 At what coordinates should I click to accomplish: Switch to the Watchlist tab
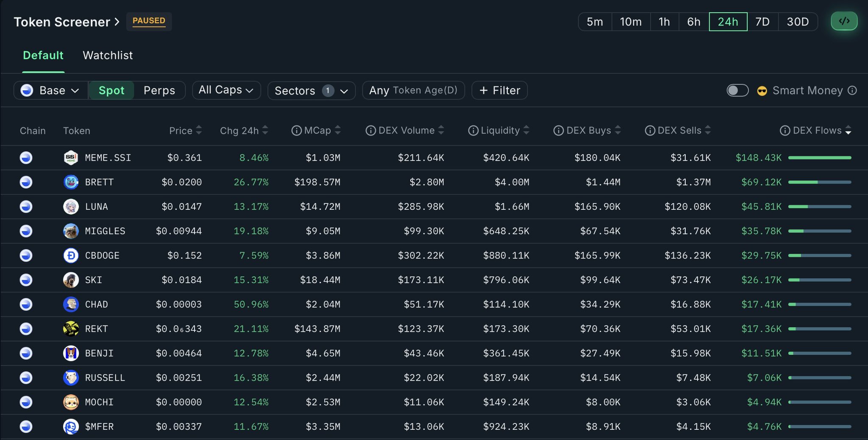click(108, 55)
